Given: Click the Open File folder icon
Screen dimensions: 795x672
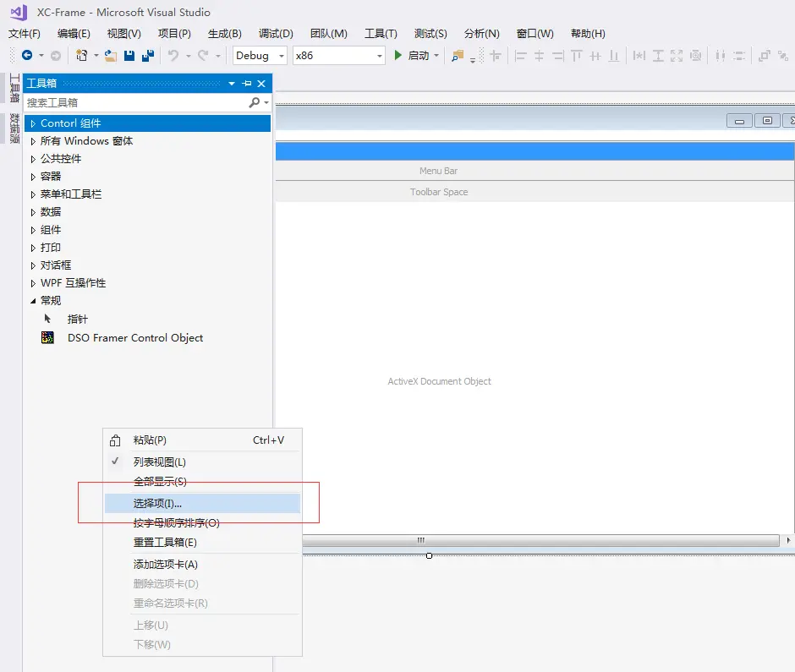Looking at the screenshot, I should pyautogui.click(x=111, y=55).
